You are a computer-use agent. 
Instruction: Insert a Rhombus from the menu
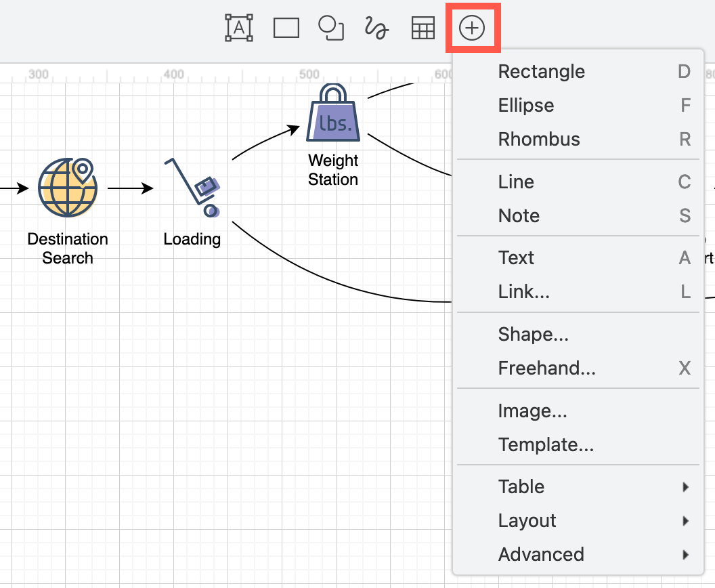click(539, 140)
